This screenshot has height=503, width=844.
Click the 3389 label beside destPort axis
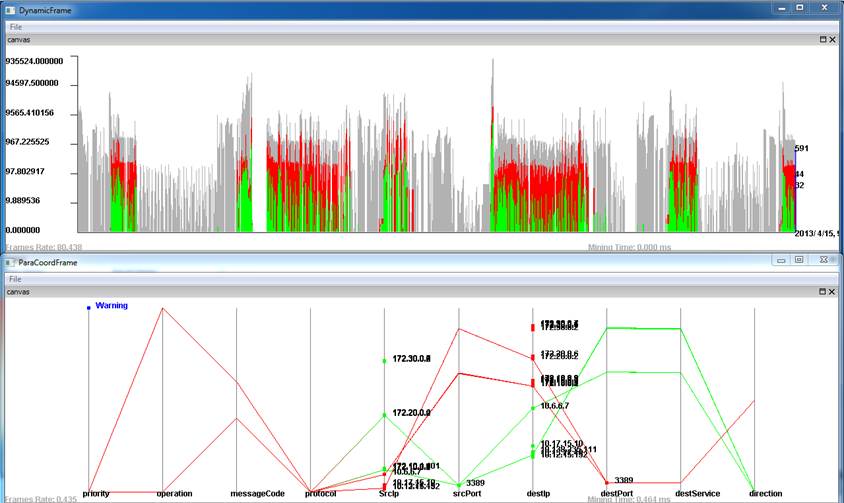coord(624,480)
